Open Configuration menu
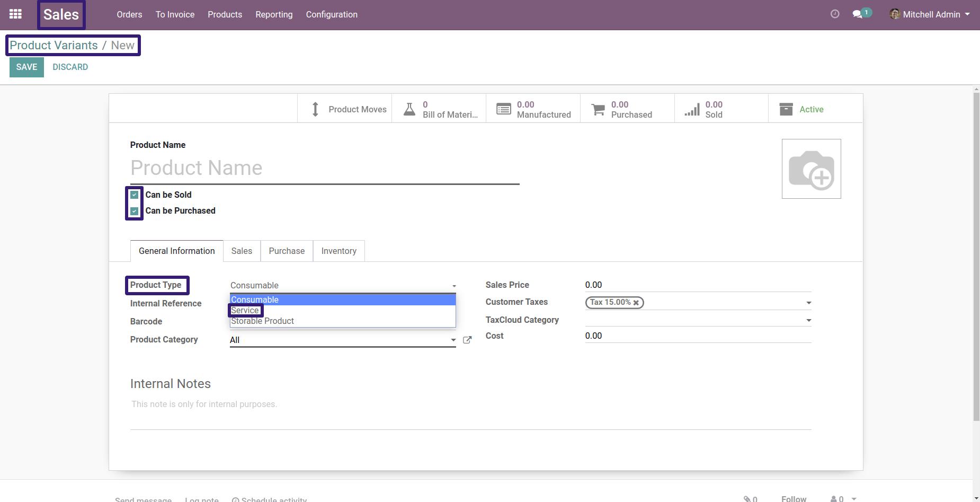This screenshot has height=502, width=980. (x=332, y=14)
